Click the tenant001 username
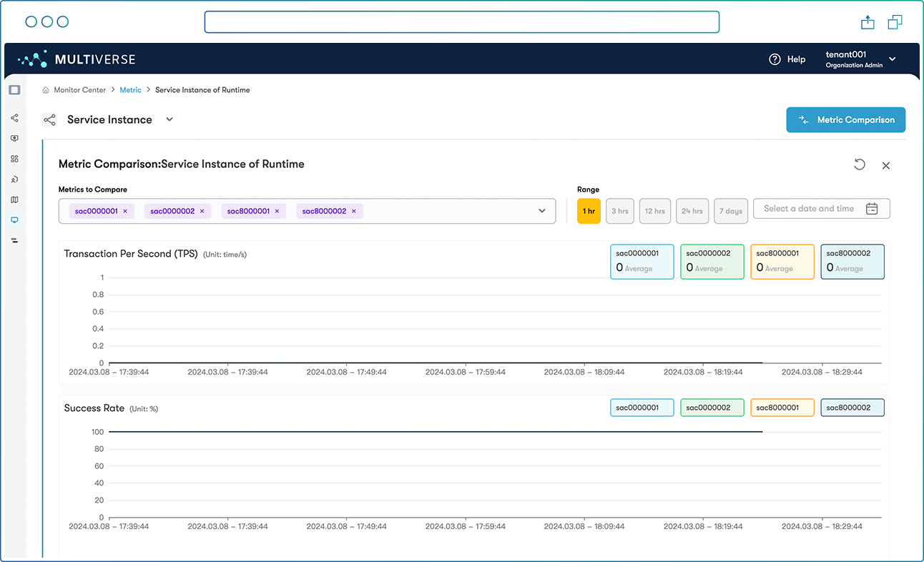The height and width of the screenshot is (562, 924). (x=846, y=54)
